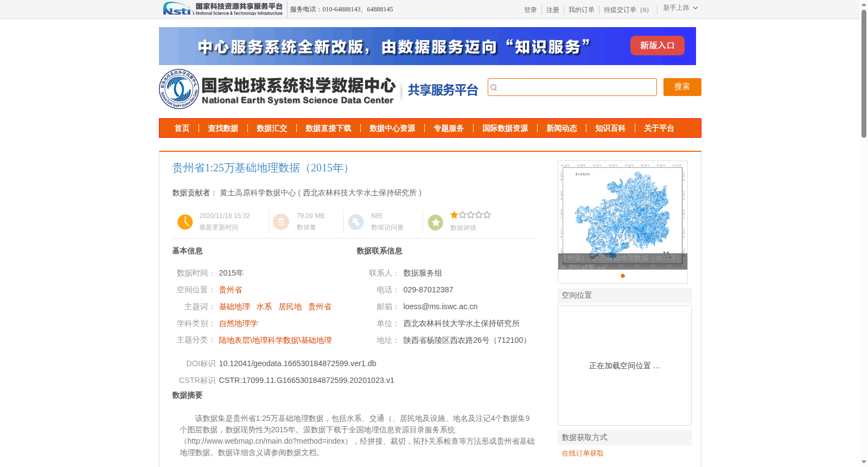Image resolution: width=868 pixels, height=467 pixels.
Task: Click the scrollbar up arrow
Action: [864, 4]
